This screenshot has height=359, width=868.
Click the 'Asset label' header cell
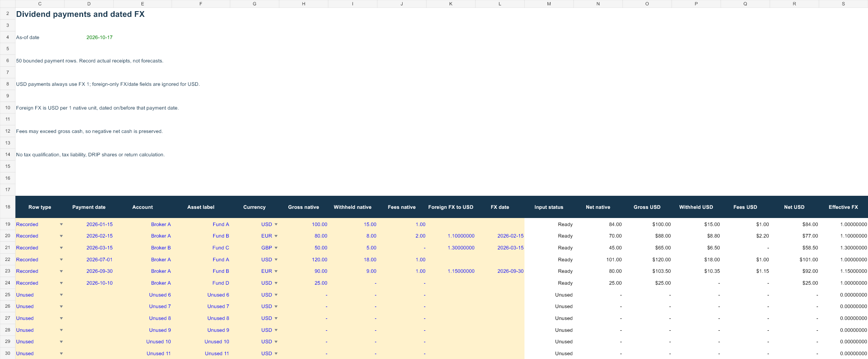(x=201, y=207)
